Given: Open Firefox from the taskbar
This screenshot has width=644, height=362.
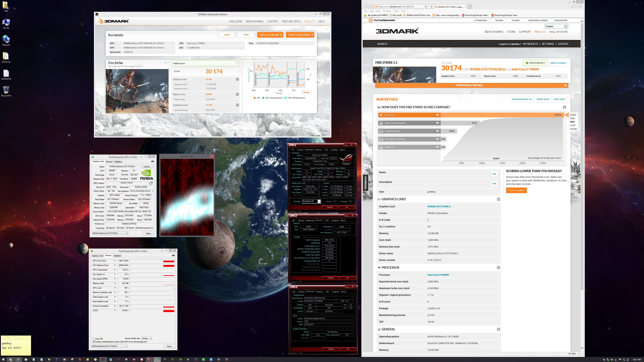Looking at the screenshot, I should coord(227,359).
